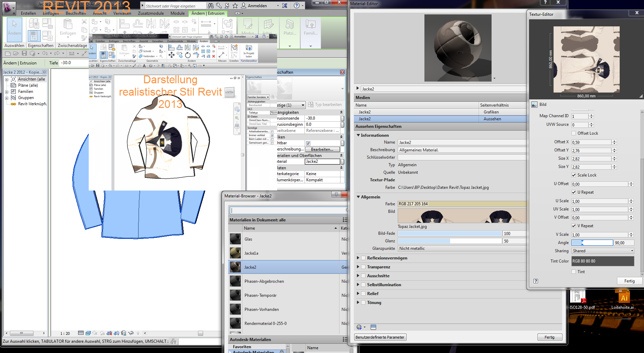Screen dimensions: 644x353
Task: Click the undo arrow in quick access toolbar
Action: click(45, 53)
